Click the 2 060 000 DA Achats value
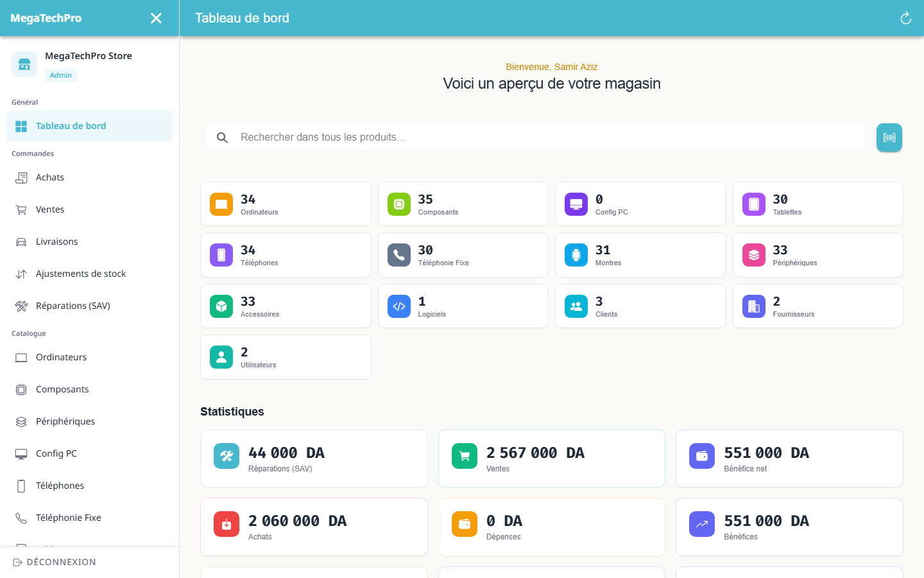 (297, 521)
